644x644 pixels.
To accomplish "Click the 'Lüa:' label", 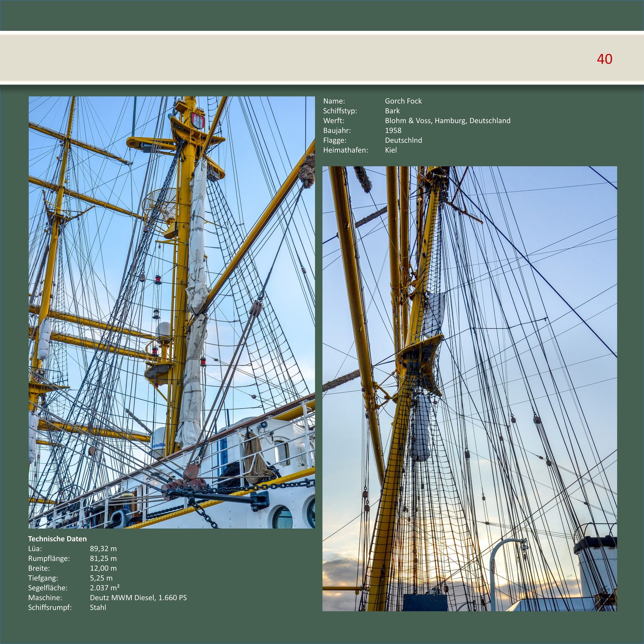I will pyautogui.click(x=35, y=549).
